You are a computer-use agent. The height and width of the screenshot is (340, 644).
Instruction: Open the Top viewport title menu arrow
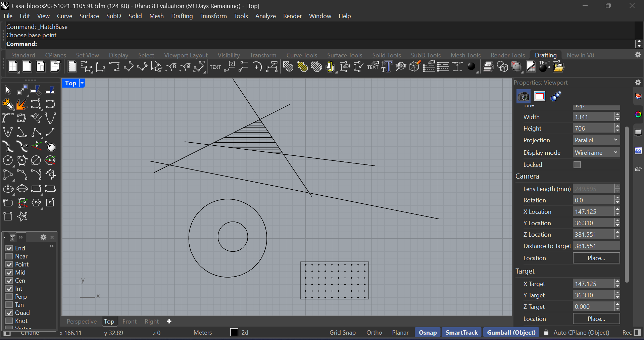(82, 83)
